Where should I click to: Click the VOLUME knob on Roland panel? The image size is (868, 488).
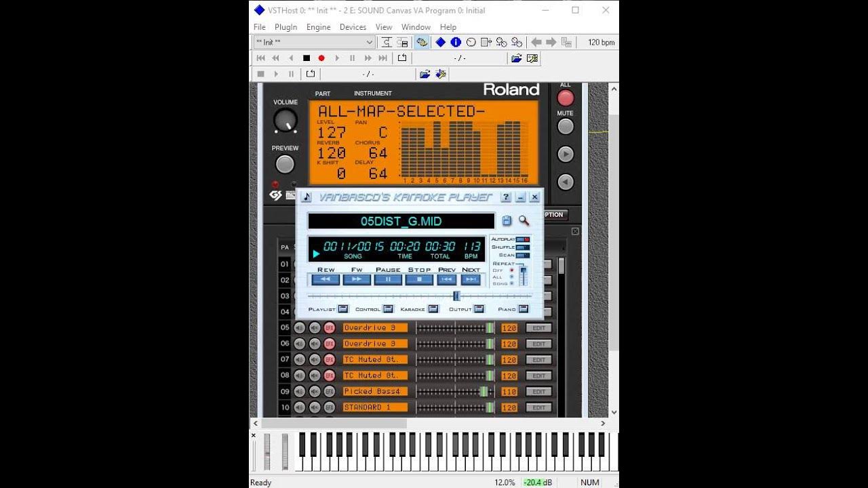tap(285, 121)
